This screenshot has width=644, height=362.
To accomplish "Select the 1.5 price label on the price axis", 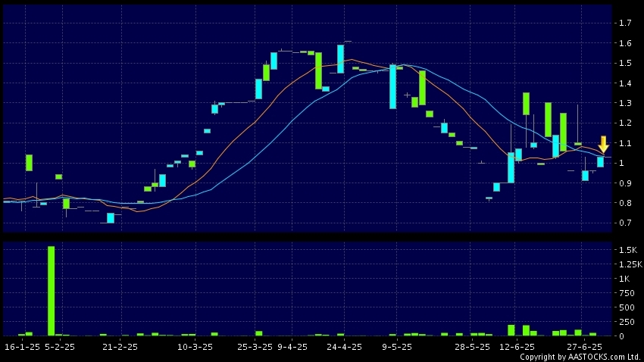I will [x=625, y=63].
